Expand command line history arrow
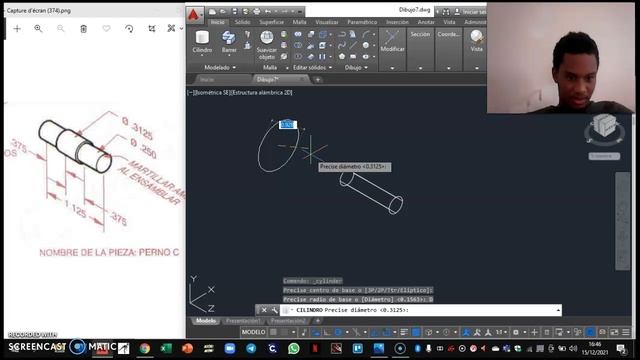Viewport: 640px width, 360px height. [x=558, y=310]
